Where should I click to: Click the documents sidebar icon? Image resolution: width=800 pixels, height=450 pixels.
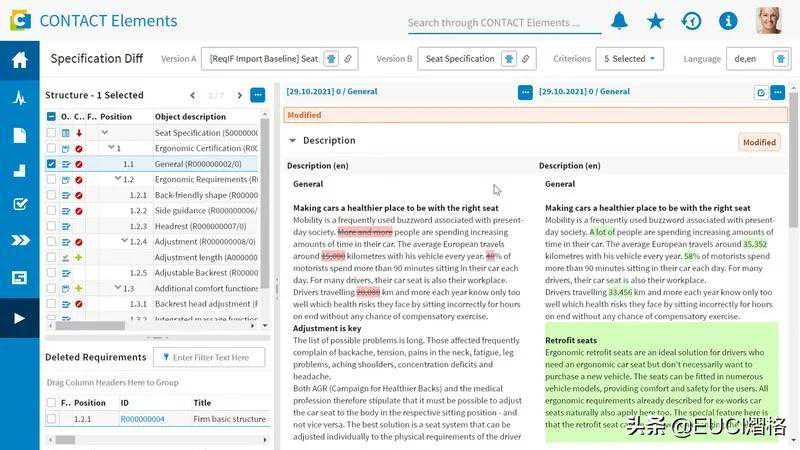19,135
